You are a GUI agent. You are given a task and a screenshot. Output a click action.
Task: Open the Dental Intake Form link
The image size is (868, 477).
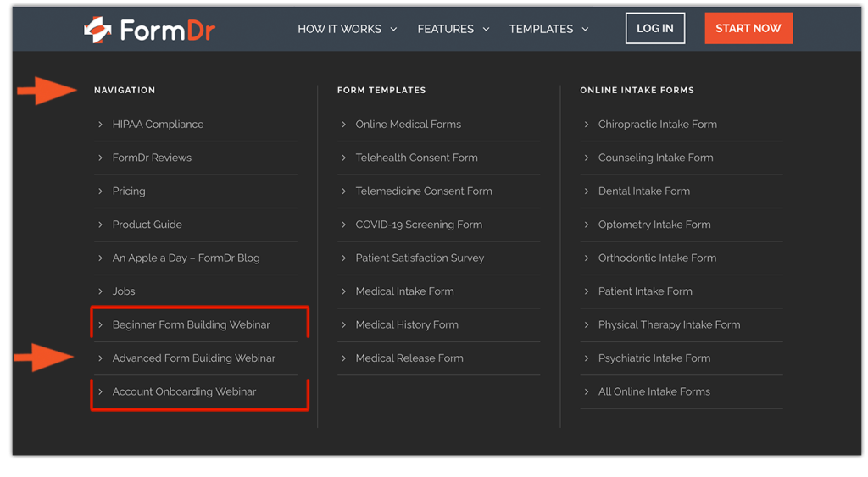tap(644, 191)
